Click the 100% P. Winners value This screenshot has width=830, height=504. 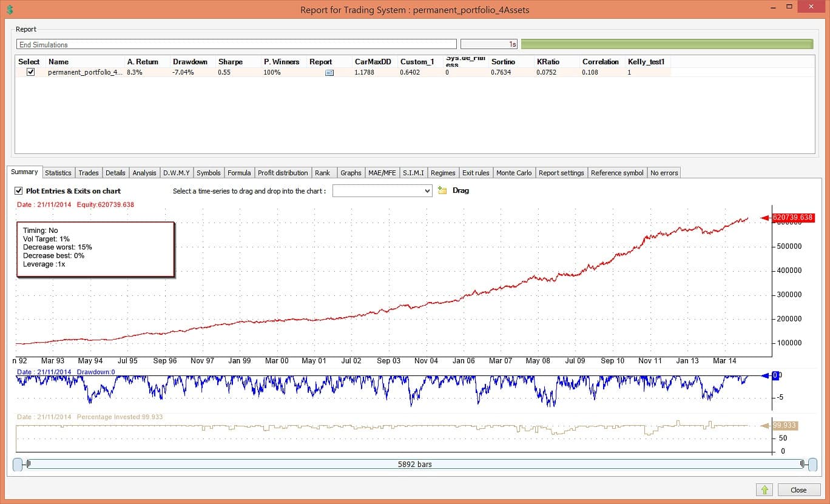pos(272,72)
